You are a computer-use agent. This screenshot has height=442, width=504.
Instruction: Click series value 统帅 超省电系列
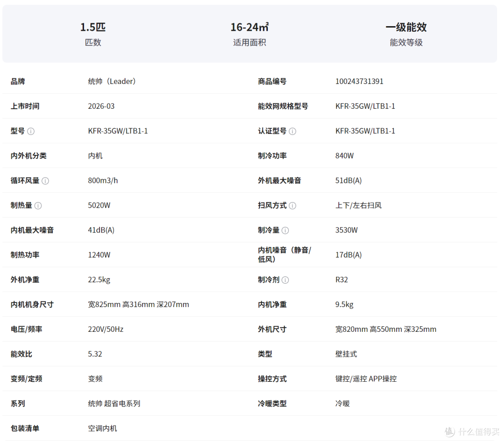tap(114, 403)
